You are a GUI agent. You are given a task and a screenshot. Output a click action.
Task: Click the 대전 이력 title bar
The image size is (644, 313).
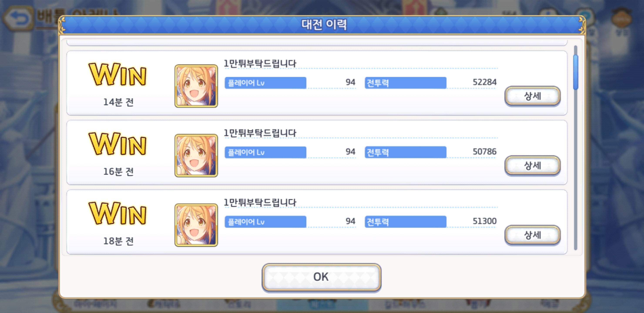point(322,25)
